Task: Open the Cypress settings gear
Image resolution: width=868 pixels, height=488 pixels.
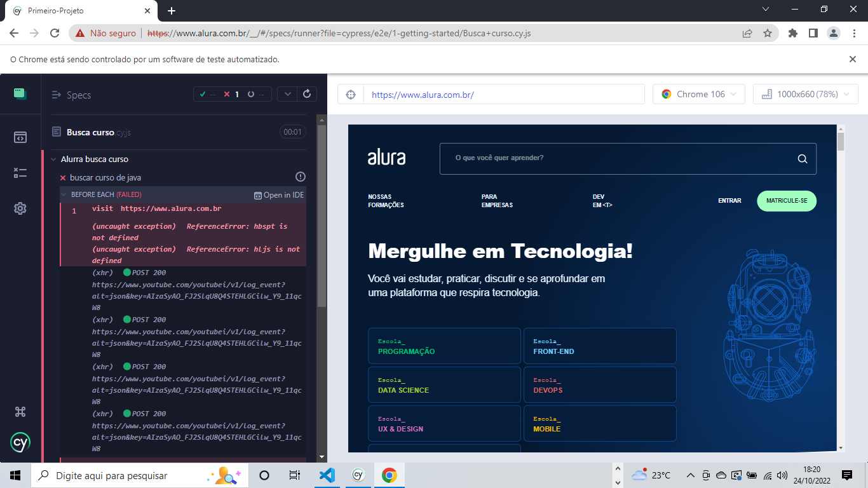Action: (x=20, y=208)
